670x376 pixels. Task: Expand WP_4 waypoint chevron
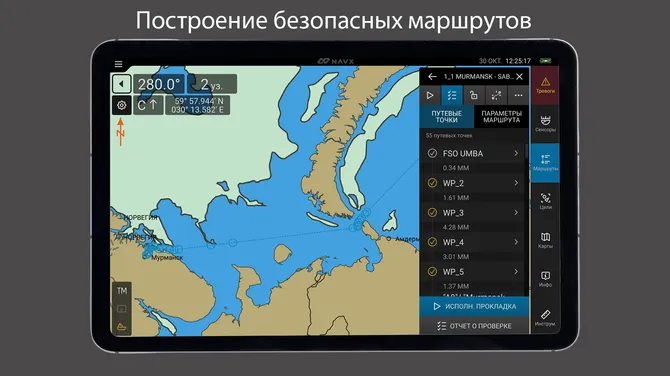516,241
